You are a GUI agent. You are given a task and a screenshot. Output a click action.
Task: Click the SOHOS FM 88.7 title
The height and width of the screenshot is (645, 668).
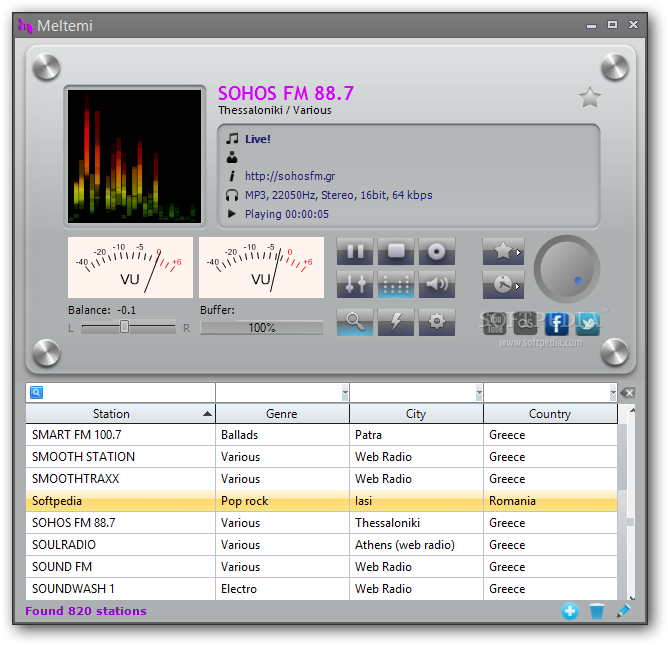coord(286,93)
